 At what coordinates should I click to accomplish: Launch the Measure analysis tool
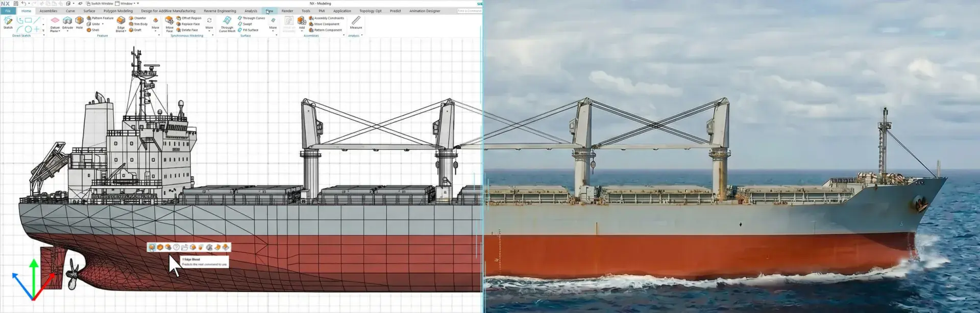[356, 23]
